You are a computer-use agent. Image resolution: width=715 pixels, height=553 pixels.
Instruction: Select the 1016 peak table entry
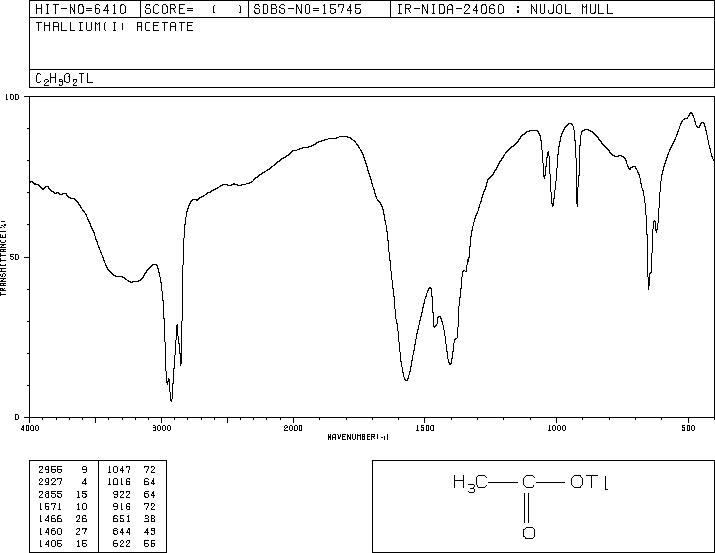[x=119, y=482]
